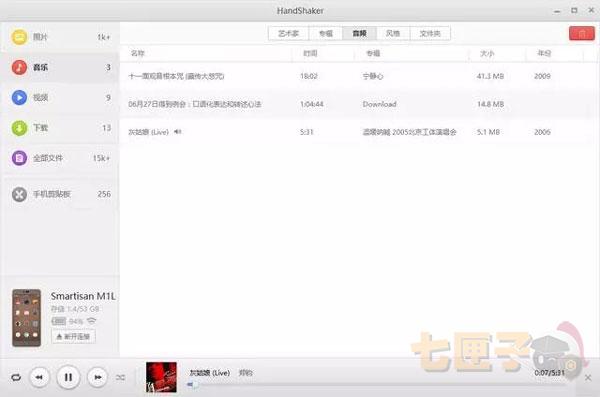The width and height of the screenshot is (600, 397).
Task: Toggle the shuffle playback icon
Action: (120, 377)
